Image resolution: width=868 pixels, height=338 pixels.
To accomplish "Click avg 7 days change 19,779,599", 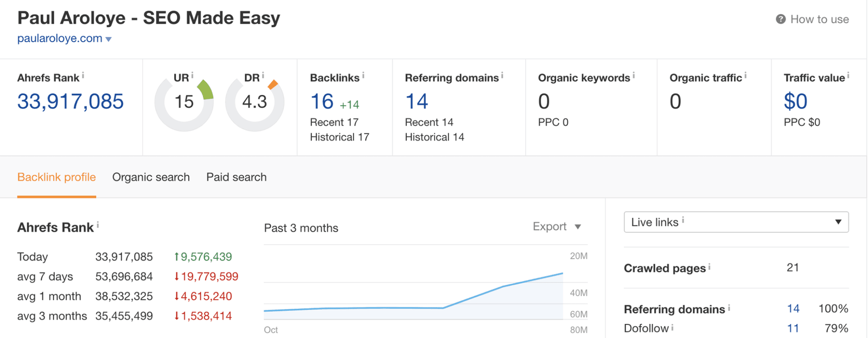I will click(x=206, y=277).
